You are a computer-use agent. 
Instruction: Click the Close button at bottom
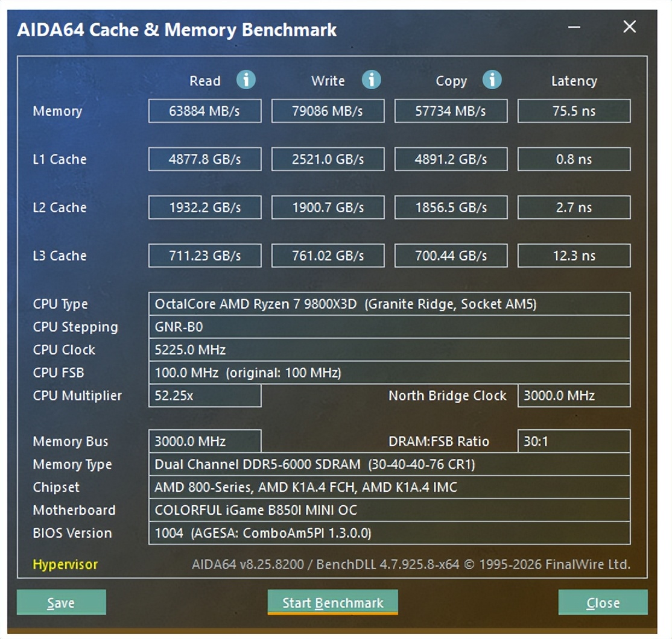pos(603,602)
